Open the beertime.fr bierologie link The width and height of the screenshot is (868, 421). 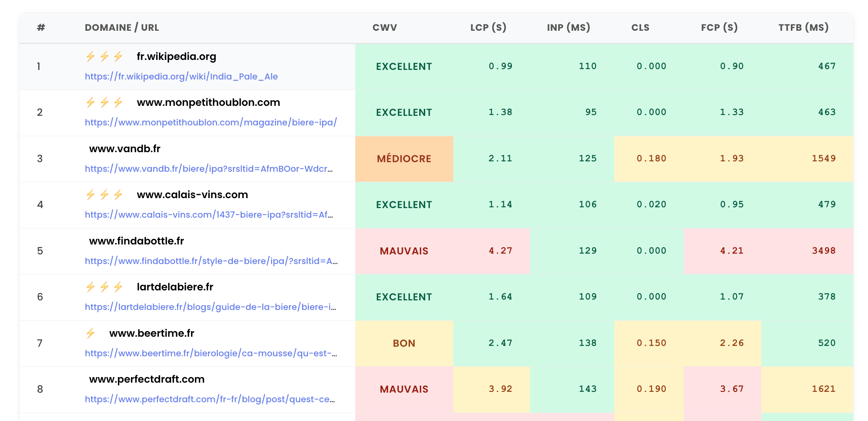[211, 353]
